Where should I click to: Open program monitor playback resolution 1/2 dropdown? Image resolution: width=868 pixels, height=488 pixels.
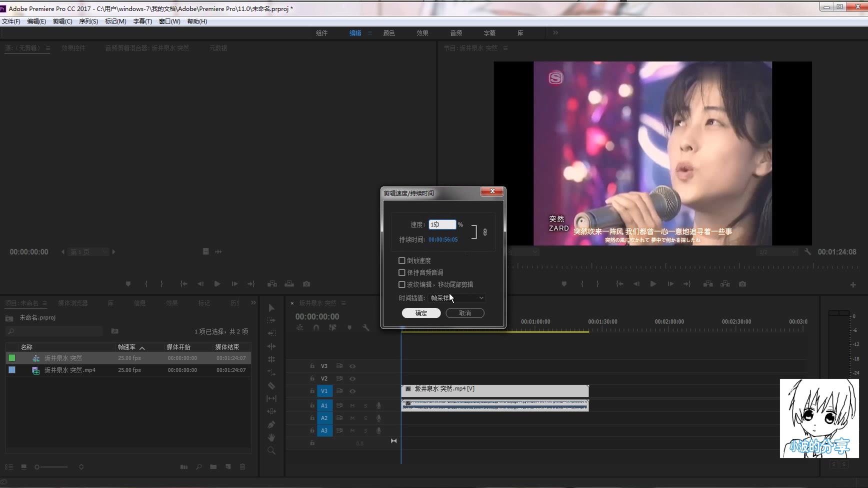(777, 252)
